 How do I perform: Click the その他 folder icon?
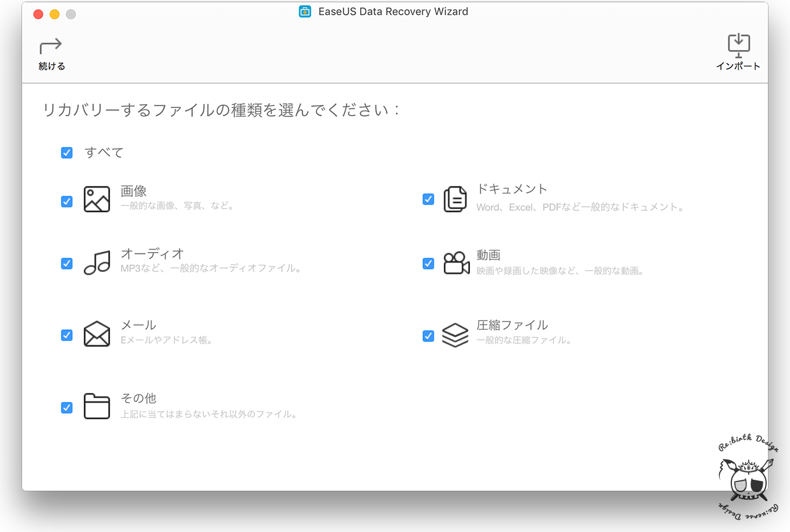click(96, 406)
